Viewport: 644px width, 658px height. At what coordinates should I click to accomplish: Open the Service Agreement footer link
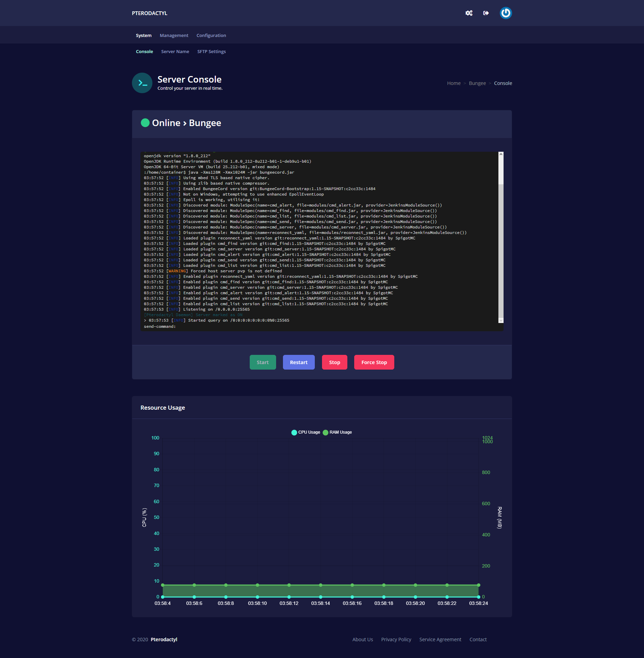[440, 640]
